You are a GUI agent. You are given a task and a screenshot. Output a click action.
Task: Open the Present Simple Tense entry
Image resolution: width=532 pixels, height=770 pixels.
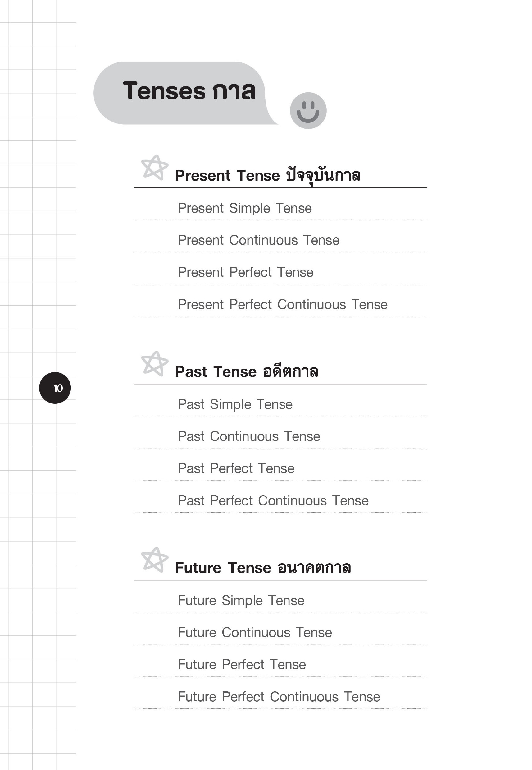(245, 208)
